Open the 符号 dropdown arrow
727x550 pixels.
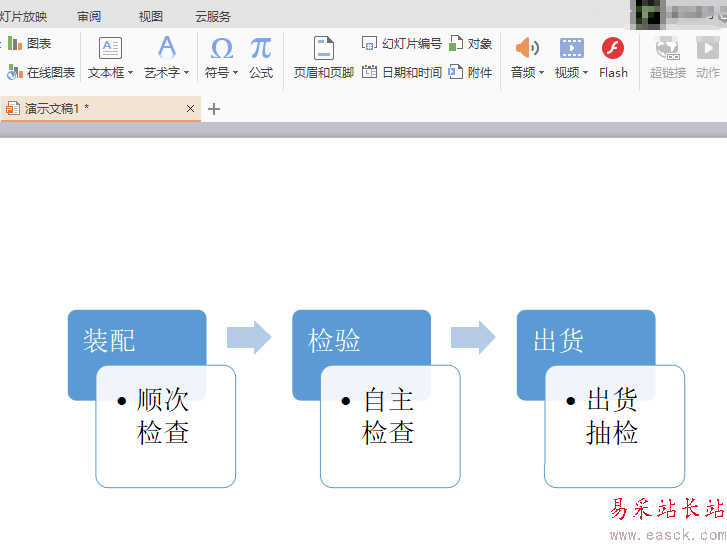[236, 73]
